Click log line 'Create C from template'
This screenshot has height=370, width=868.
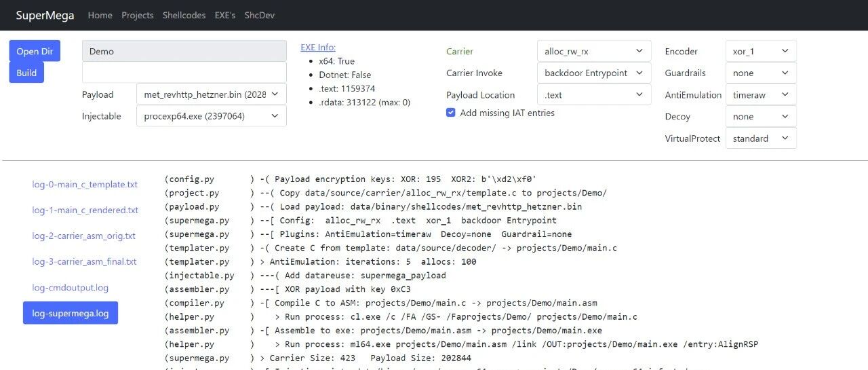(x=391, y=248)
